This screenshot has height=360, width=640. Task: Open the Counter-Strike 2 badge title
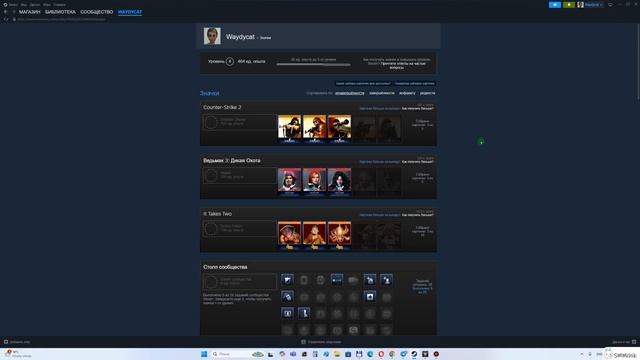click(x=222, y=107)
